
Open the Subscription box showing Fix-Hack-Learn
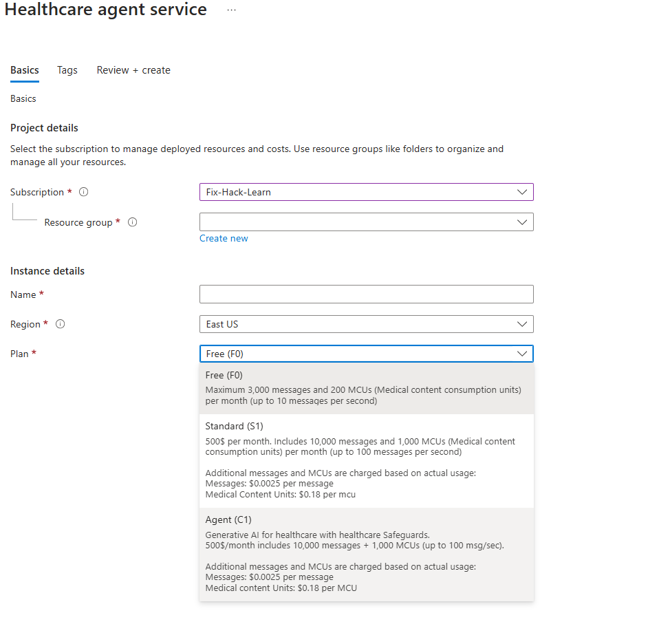click(x=358, y=192)
